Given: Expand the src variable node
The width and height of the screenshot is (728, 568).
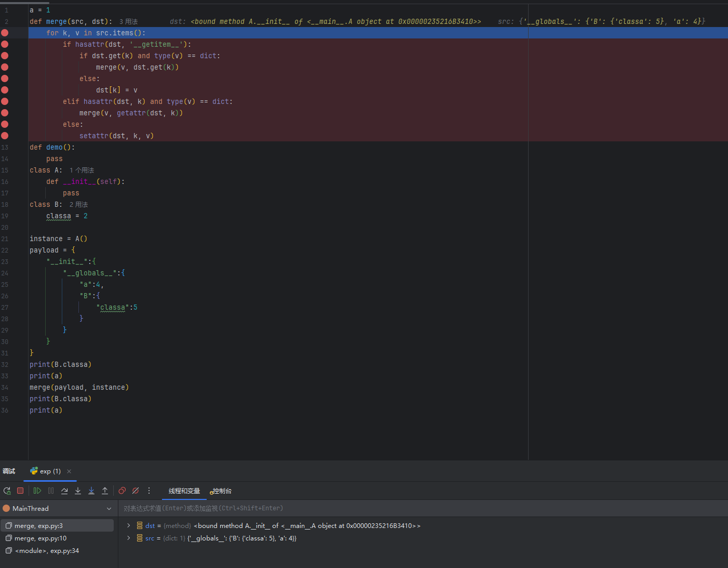Looking at the screenshot, I should pos(129,538).
